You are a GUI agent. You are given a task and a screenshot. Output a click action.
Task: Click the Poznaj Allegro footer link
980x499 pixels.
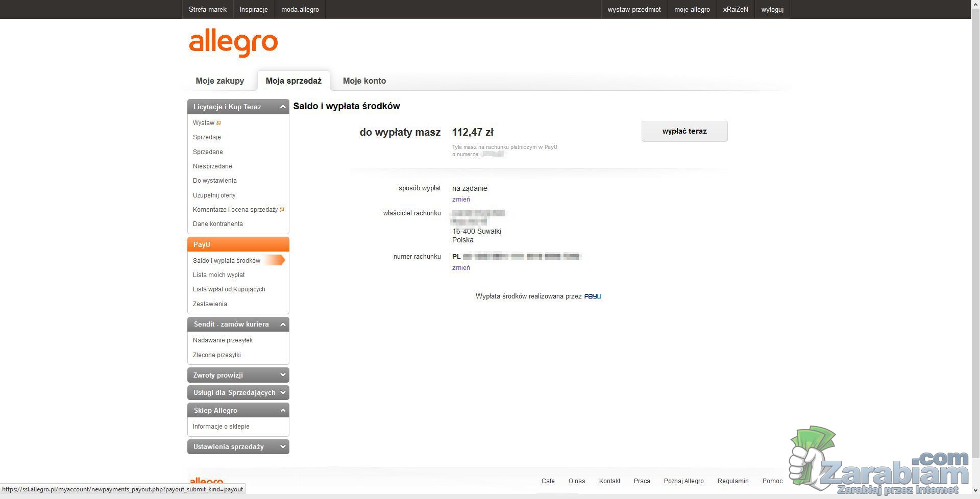tap(684, 481)
